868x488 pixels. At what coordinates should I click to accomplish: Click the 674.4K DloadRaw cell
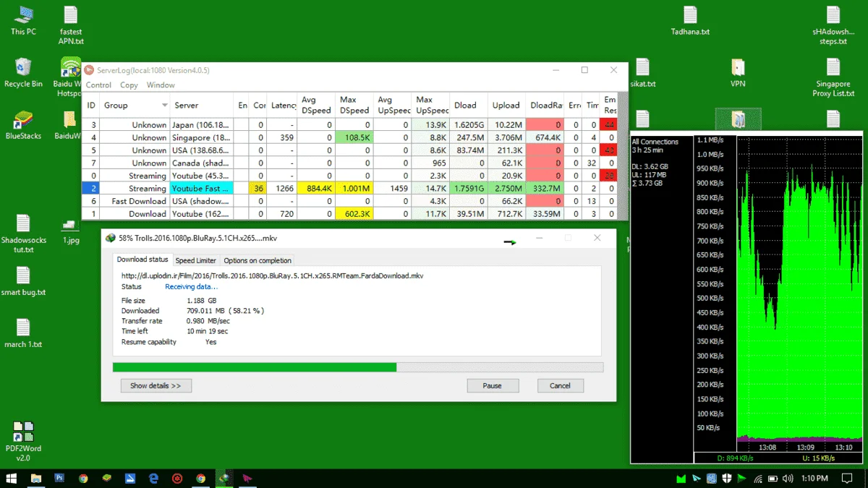pos(545,137)
